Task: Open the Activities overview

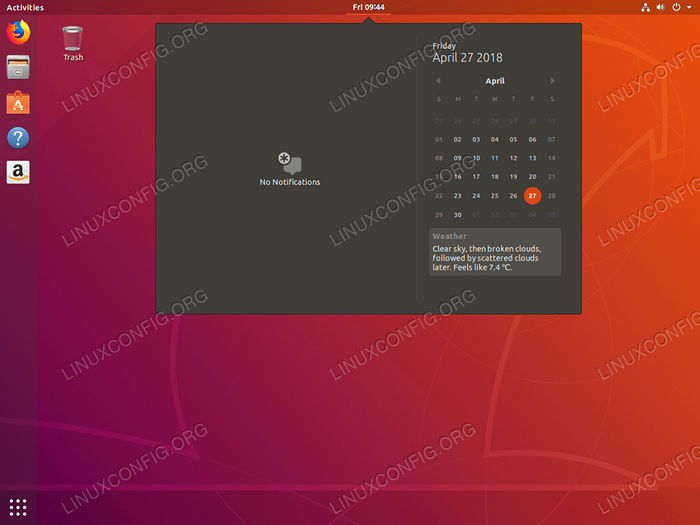Action: tap(25, 7)
